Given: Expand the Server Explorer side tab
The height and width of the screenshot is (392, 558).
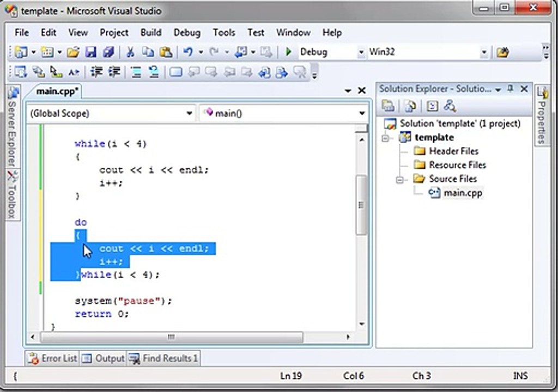Looking at the screenshot, I should (x=12, y=127).
